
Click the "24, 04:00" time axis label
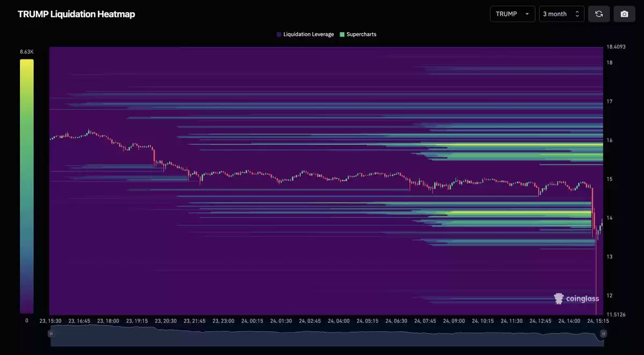click(x=339, y=321)
